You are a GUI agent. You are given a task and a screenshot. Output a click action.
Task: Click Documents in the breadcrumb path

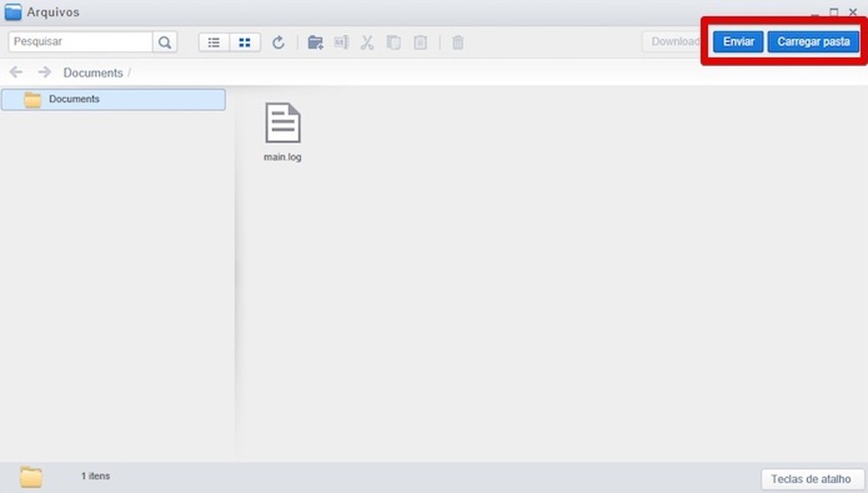coord(93,73)
